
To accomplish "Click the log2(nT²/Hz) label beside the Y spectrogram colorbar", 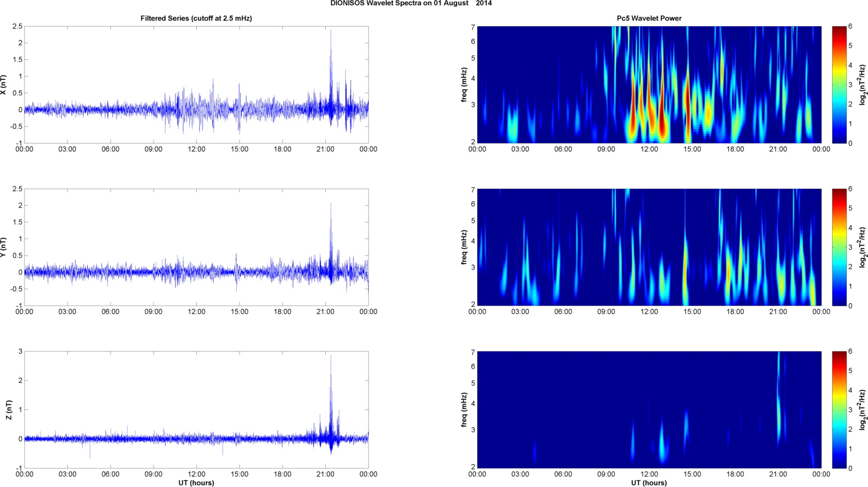I will (x=863, y=247).
